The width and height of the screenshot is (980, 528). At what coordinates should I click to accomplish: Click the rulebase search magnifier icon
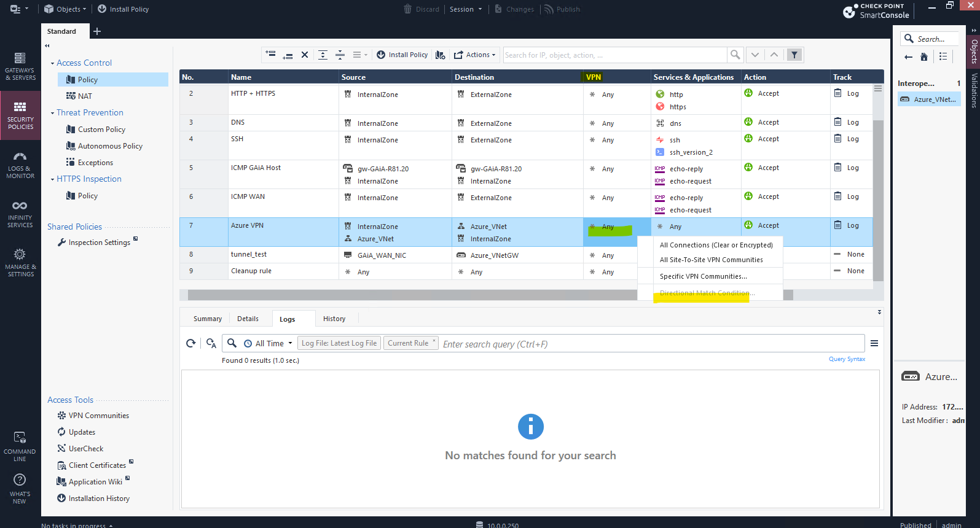[735, 55]
